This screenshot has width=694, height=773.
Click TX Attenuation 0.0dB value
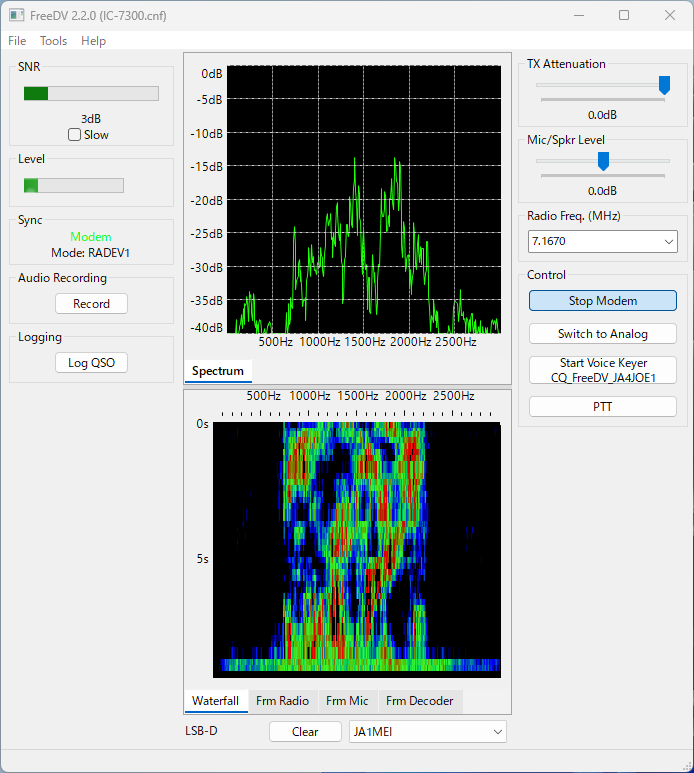(x=602, y=115)
